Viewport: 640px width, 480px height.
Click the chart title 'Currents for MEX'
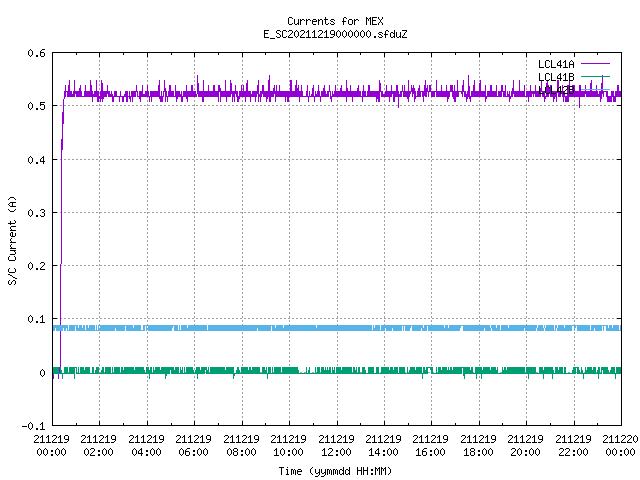[x=335, y=21]
